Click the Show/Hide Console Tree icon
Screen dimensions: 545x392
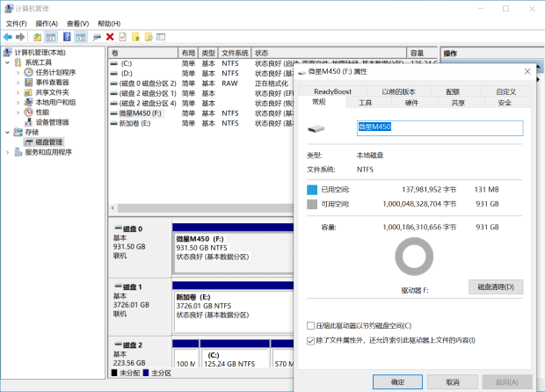tap(51, 37)
